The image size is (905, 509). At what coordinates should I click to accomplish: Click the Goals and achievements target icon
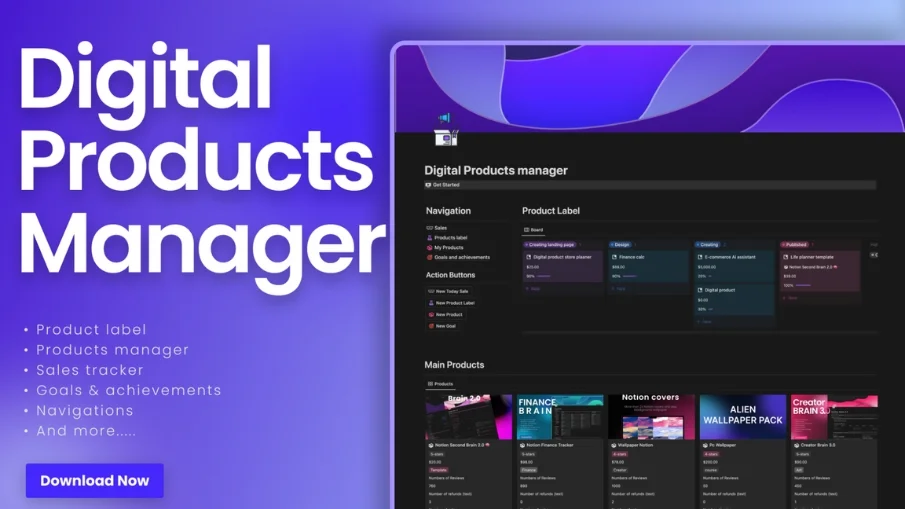click(x=429, y=257)
